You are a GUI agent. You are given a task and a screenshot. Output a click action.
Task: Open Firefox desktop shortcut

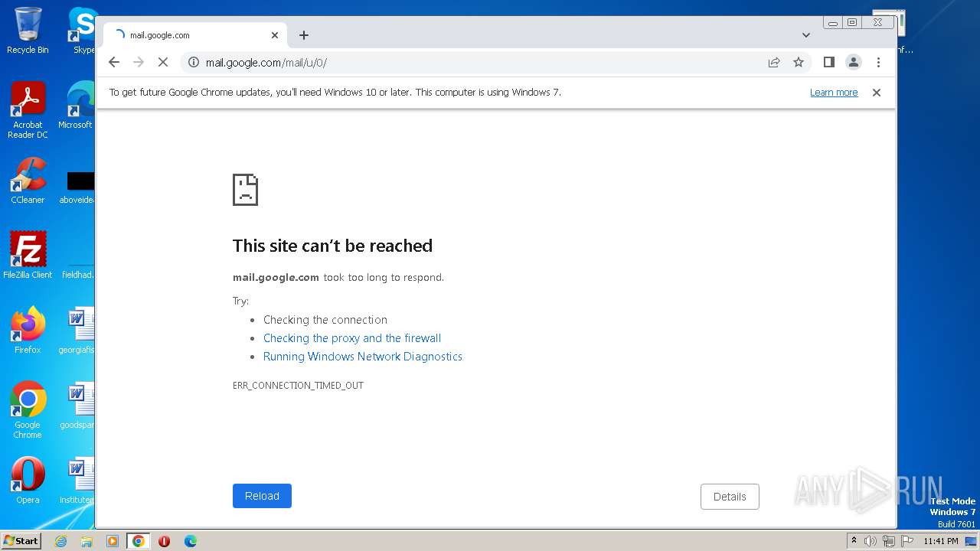[28, 331]
